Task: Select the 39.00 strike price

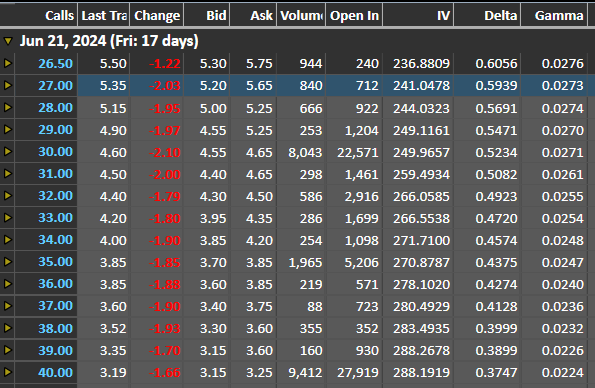Action: tap(55, 350)
